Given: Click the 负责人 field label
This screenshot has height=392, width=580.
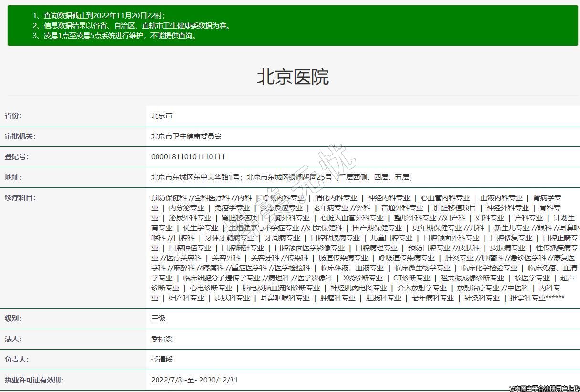Looking at the screenshot, I should pos(17,360).
